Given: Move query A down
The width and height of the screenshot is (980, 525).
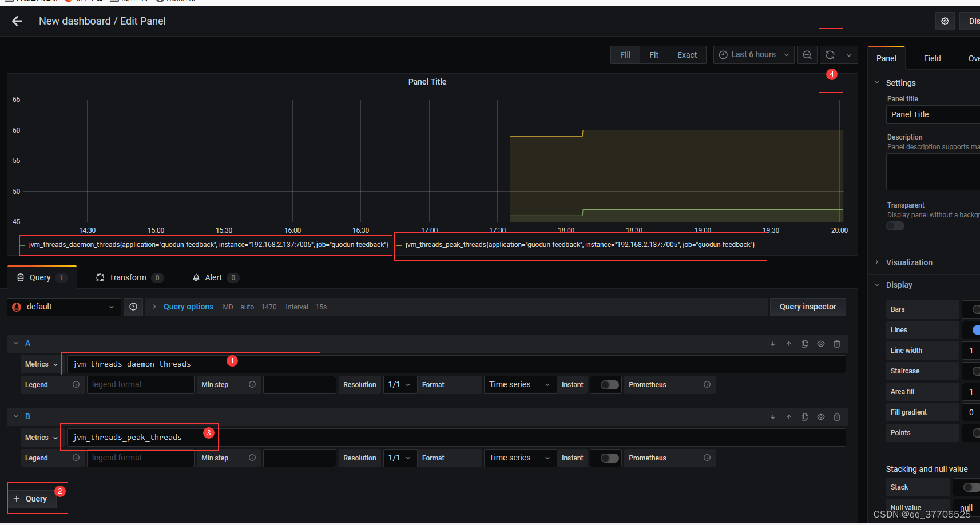Looking at the screenshot, I should tap(773, 344).
